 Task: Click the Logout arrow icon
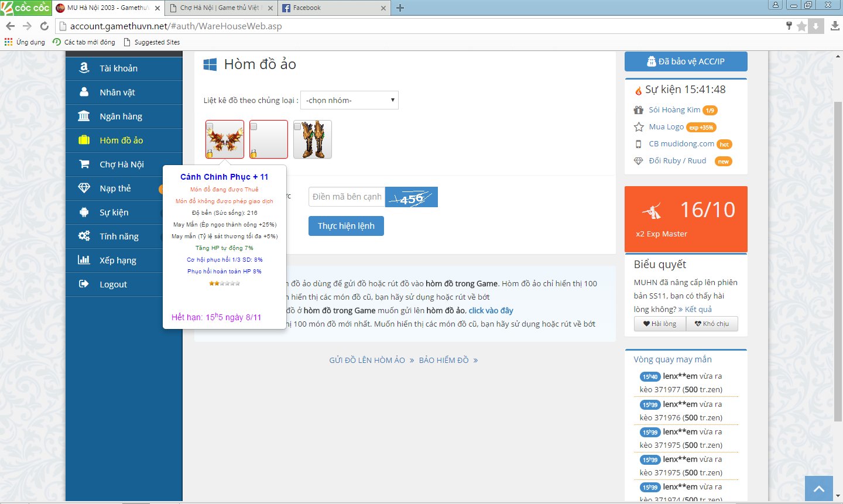84,284
